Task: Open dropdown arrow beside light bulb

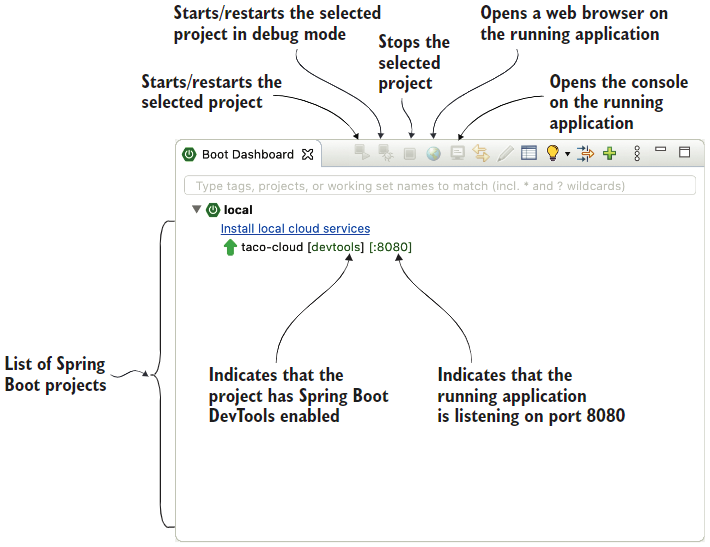Action: pos(567,155)
